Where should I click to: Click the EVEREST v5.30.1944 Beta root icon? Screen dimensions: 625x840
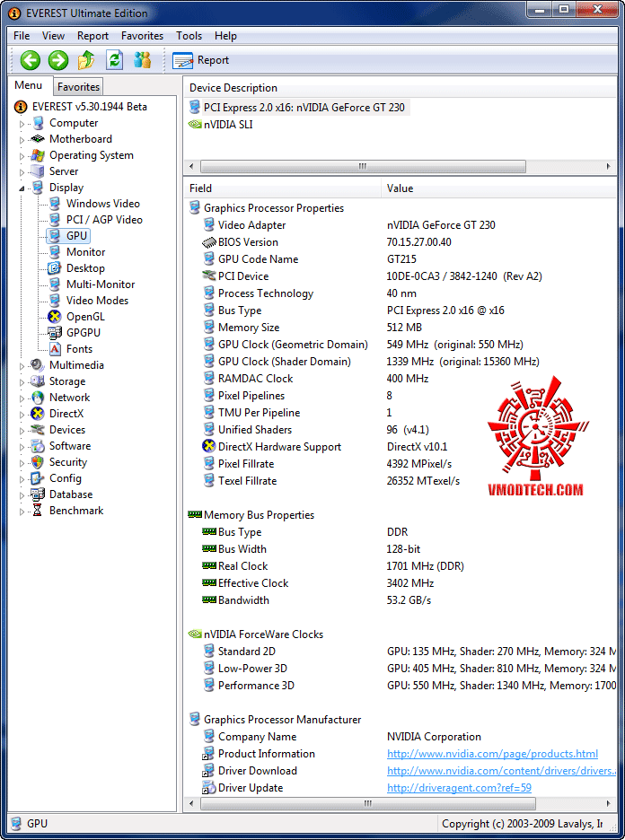[21, 107]
